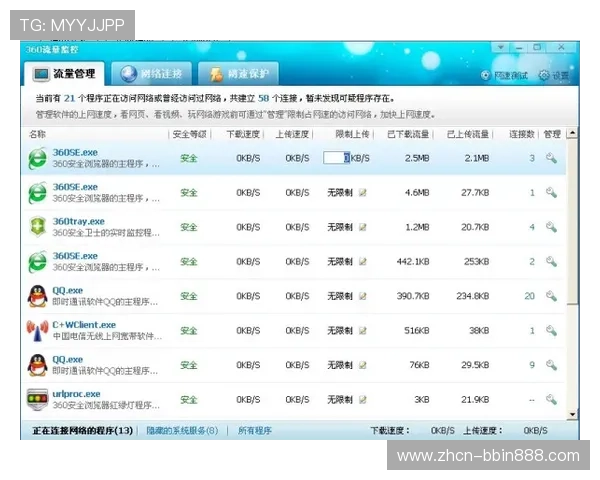Click the C+WClient.exe antenna icon
The height and width of the screenshot is (480, 600).
pos(38,331)
